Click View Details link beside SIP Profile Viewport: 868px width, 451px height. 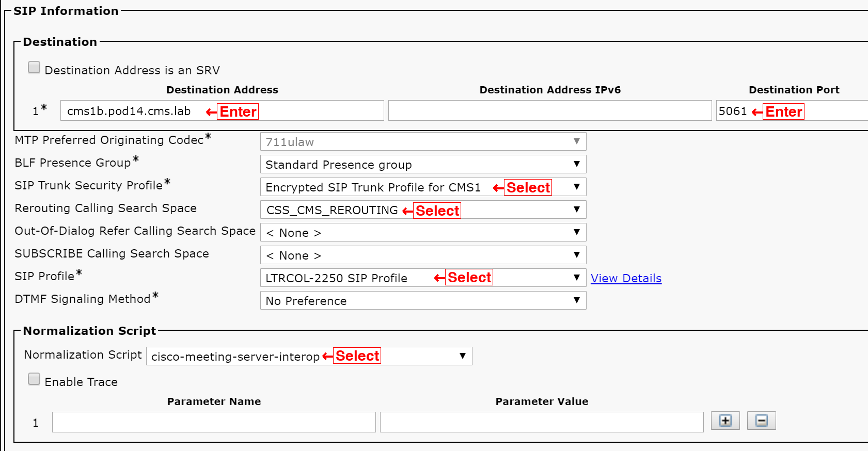(626, 278)
